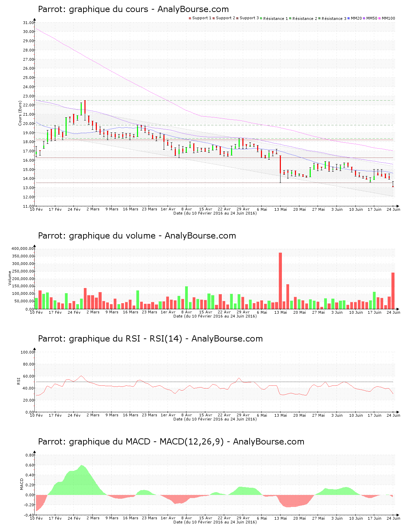Click the Support 1 legend color square
This screenshot has width=412, height=532.
(x=190, y=18)
